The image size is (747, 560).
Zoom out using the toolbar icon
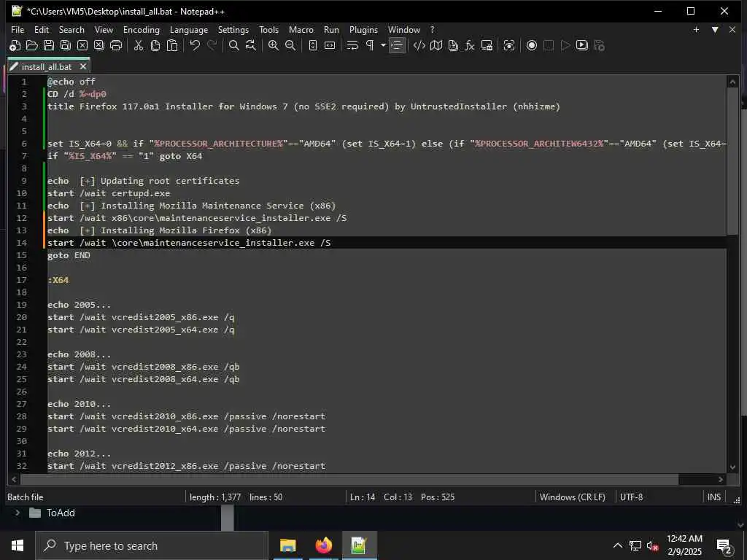coord(290,46)
